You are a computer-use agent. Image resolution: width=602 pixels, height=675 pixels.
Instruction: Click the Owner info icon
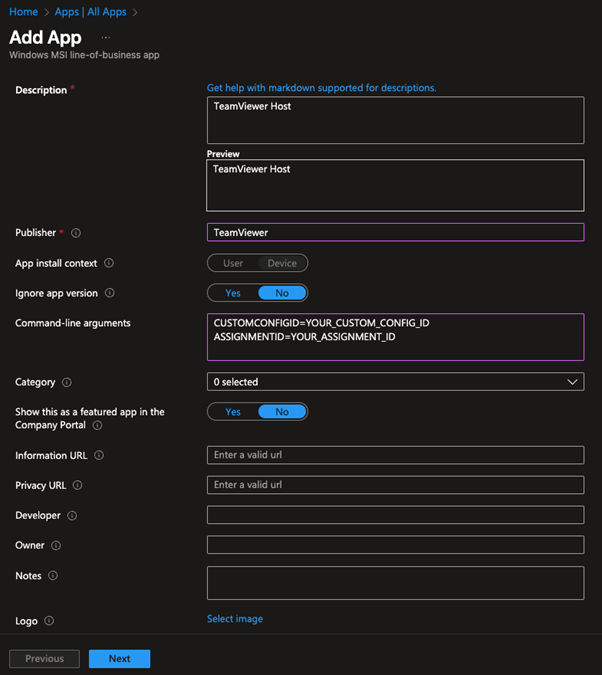(x=56, y=545)
